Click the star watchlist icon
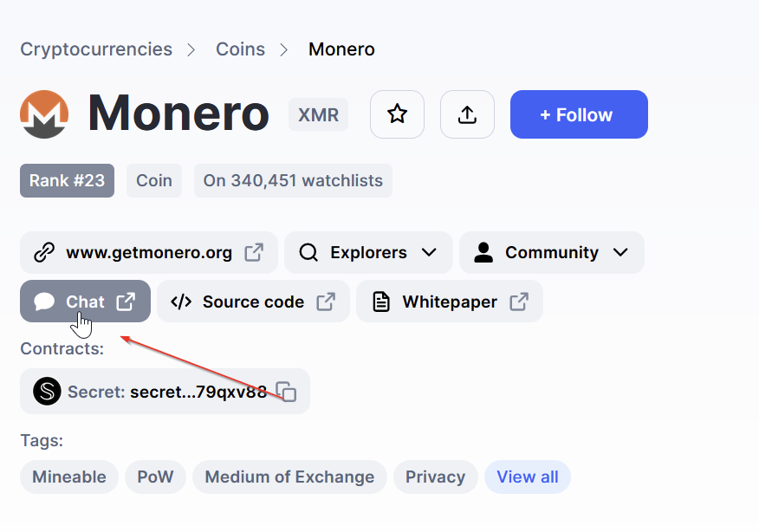The width and height of the screenshot is (759, 532). click(x=397, y=114)
